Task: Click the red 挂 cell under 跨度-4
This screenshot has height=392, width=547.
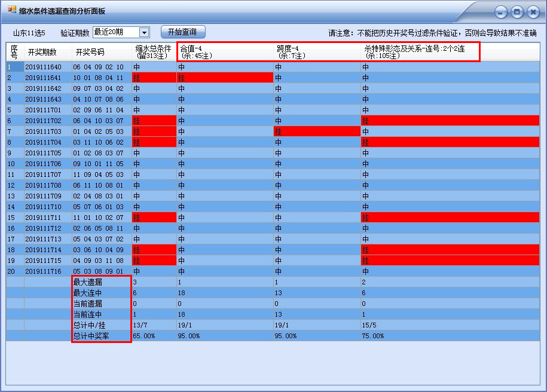Action: coord(317,131)
